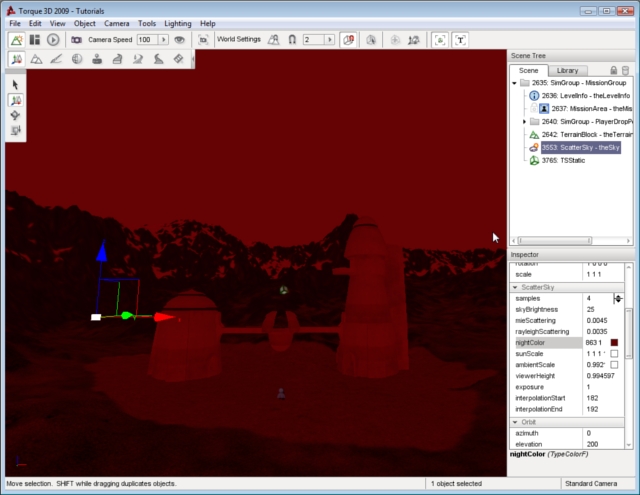Toggle the eye visibility icon in toolbar
The image size is (640, 495).
click(x=180, y=40)
